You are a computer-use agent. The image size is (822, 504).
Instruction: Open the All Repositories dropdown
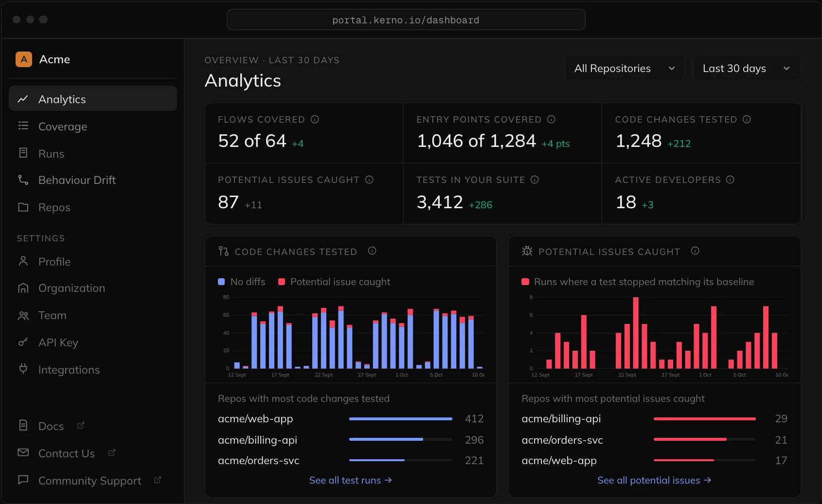625,68
